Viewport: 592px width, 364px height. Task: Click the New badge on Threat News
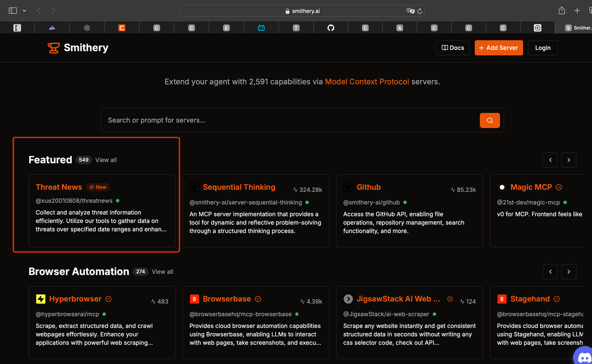98,187
